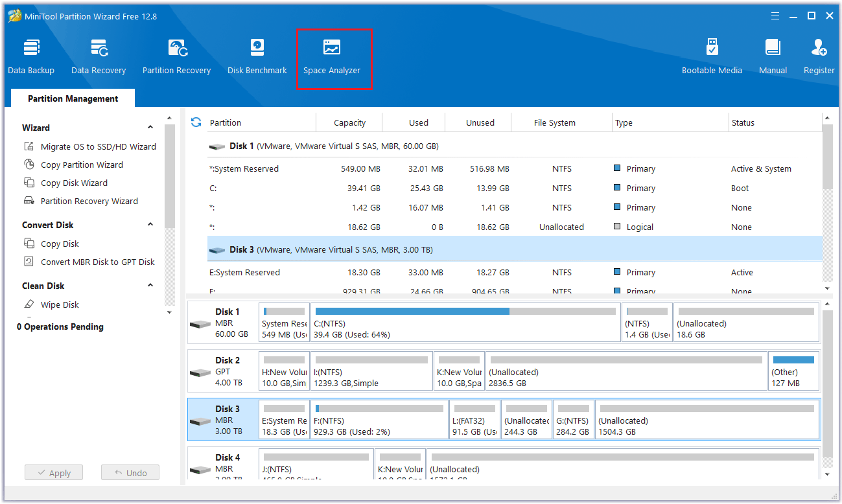The width and height of the screenshot is (842, 504).
Task: Open the hamburger menu in title bar
Action: [x=775, y=16]
